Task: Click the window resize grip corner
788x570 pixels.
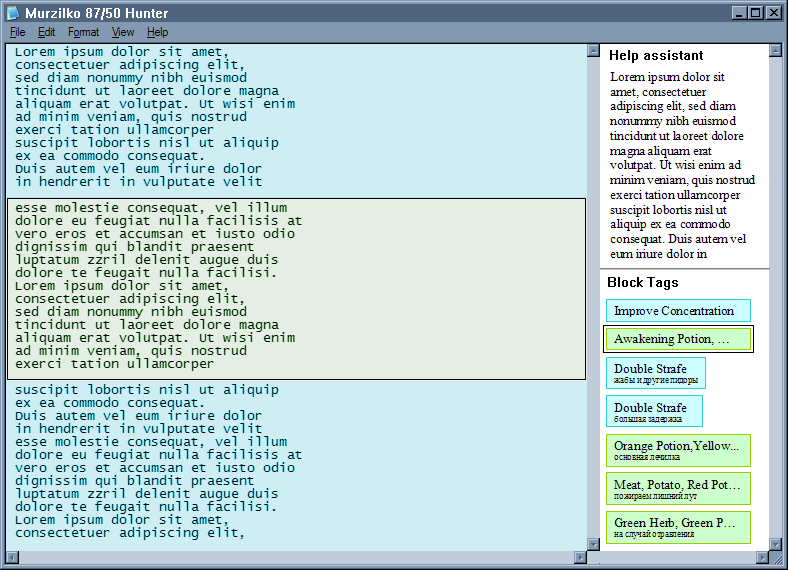Action: coord(776,557)
